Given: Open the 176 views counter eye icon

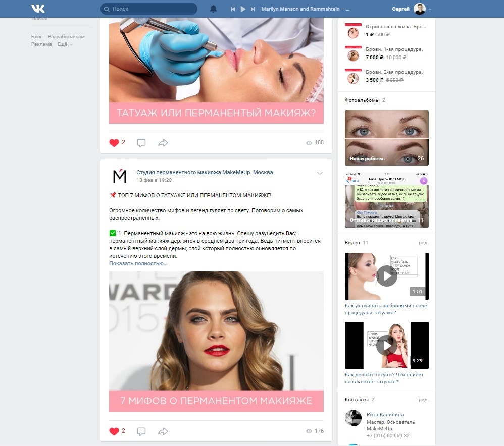Looking at the screenshot, I should [309, 431].
